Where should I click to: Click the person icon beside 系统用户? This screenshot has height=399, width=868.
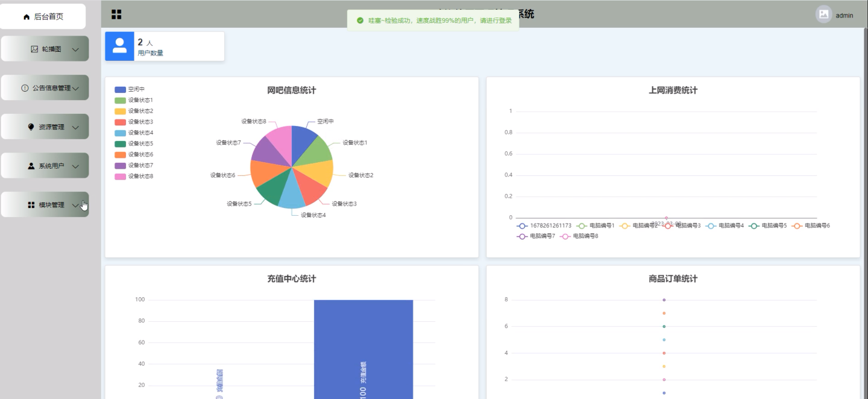coord(31,166)
